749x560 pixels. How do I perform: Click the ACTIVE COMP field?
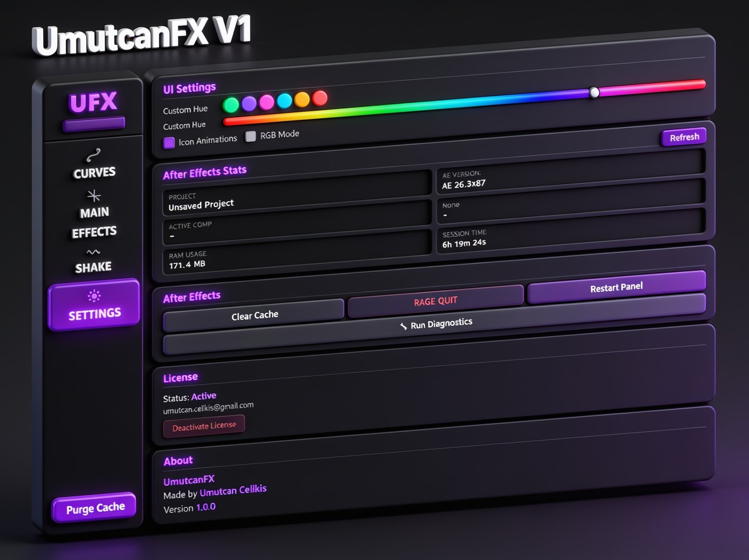pos(297,223)
